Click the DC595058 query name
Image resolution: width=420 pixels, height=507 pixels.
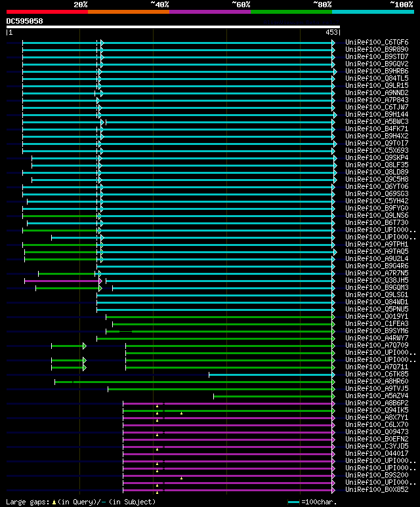click(x=24, y=22)
